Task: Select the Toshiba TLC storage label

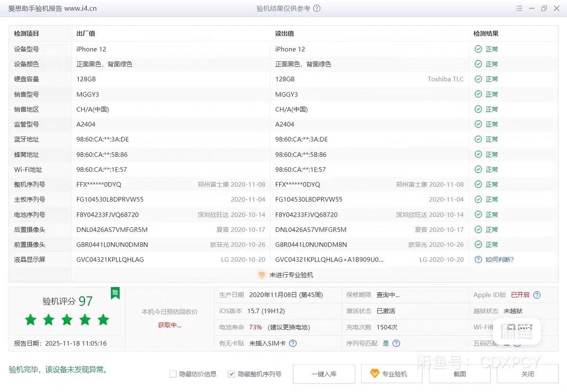Action: click(x=446, y=79)
